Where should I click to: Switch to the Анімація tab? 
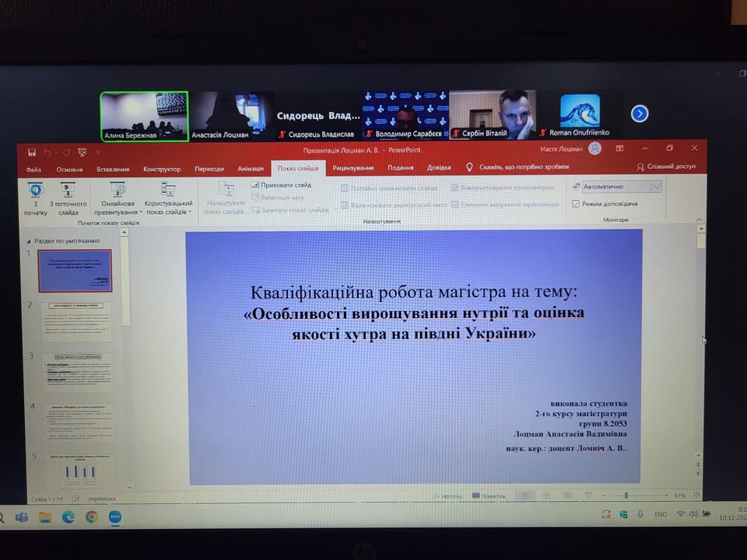coord(251,169)
